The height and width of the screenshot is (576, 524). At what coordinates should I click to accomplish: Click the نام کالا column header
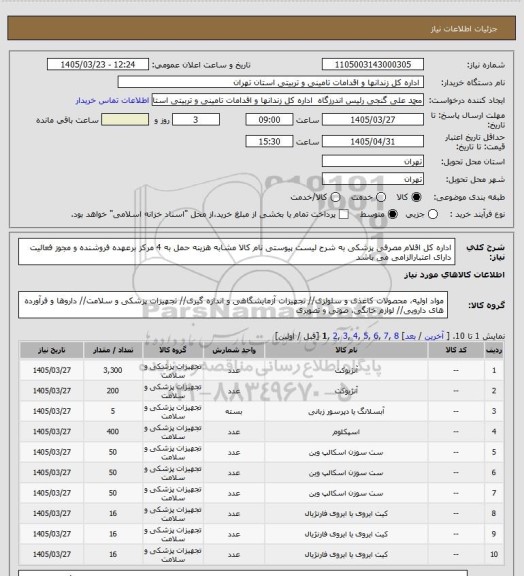tap(346, 350)
